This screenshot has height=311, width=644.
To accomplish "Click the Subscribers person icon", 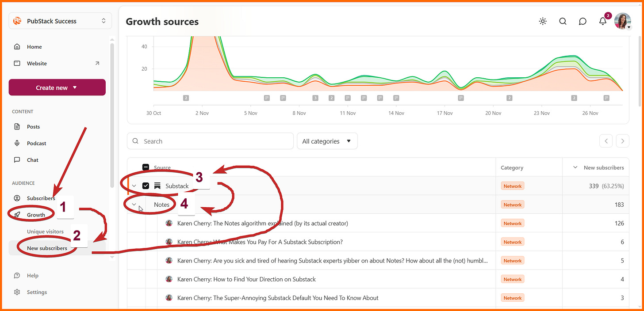I will point(17,198).
